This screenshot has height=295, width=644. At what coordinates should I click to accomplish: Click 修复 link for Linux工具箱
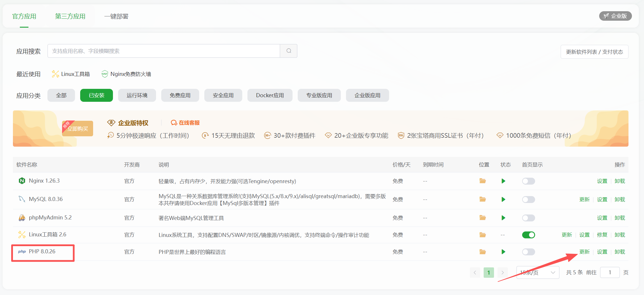point(602,235)
